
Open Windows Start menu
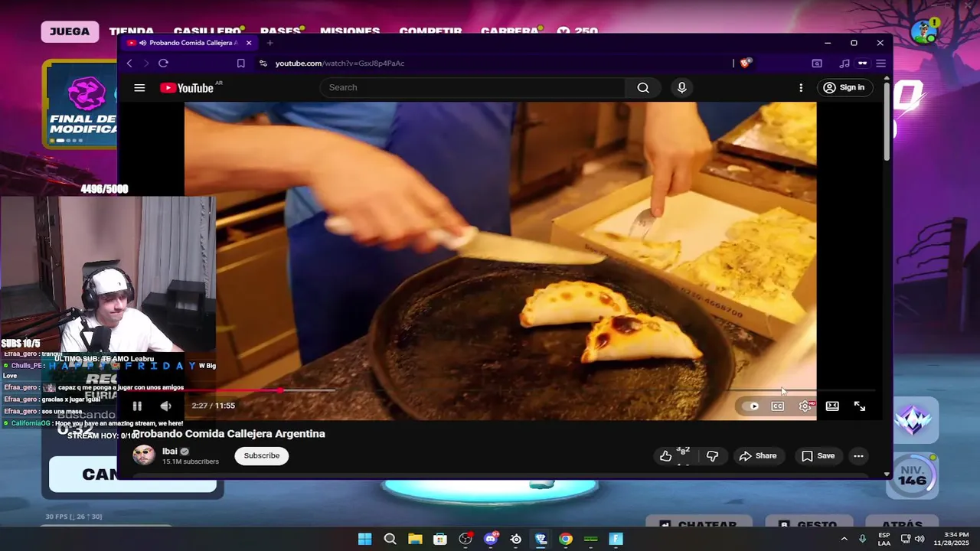click(365, 539)
